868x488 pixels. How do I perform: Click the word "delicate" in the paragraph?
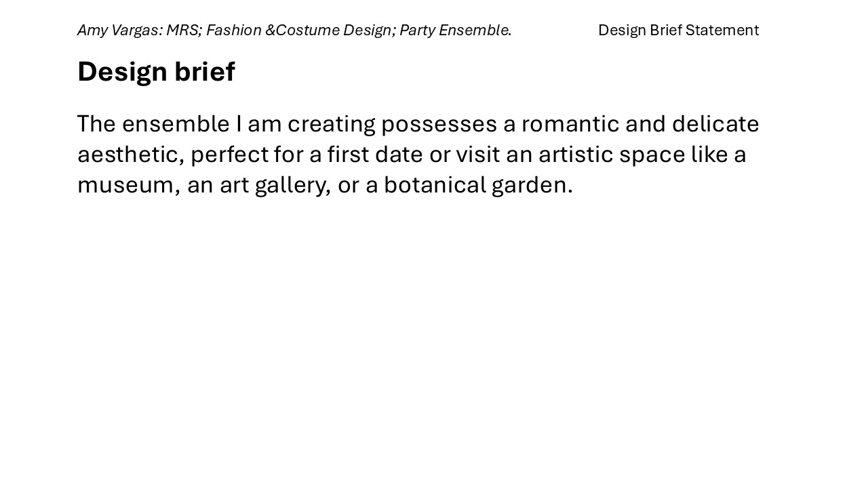715,124
